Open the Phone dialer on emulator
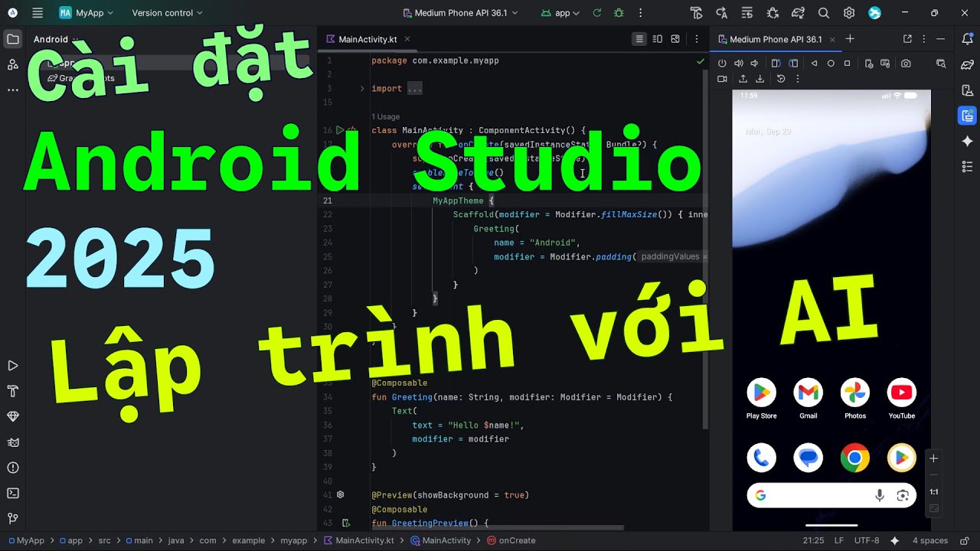Viewport: 980px width, 551px height. coord(761,458)
